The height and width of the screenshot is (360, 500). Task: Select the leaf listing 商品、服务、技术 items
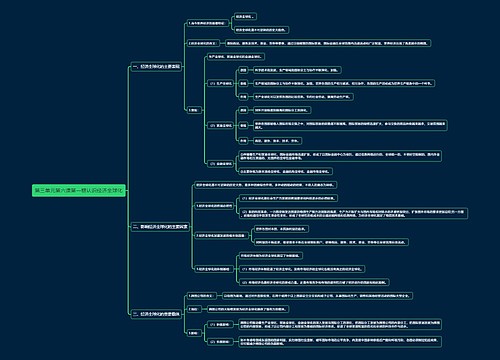coord(277,141)
